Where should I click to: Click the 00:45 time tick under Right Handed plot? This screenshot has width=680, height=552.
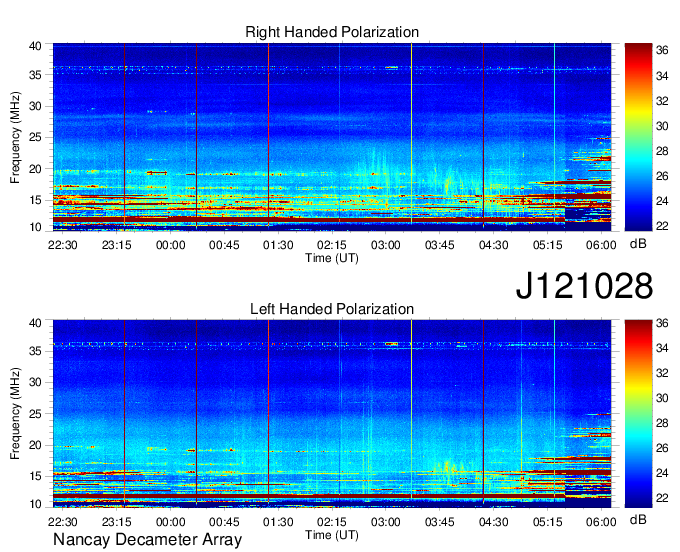(224, 245)
